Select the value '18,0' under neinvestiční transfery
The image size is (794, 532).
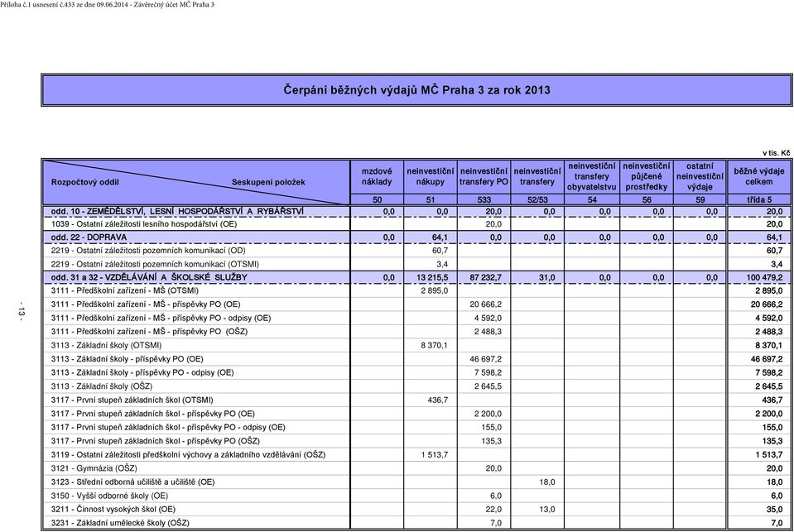547,482
